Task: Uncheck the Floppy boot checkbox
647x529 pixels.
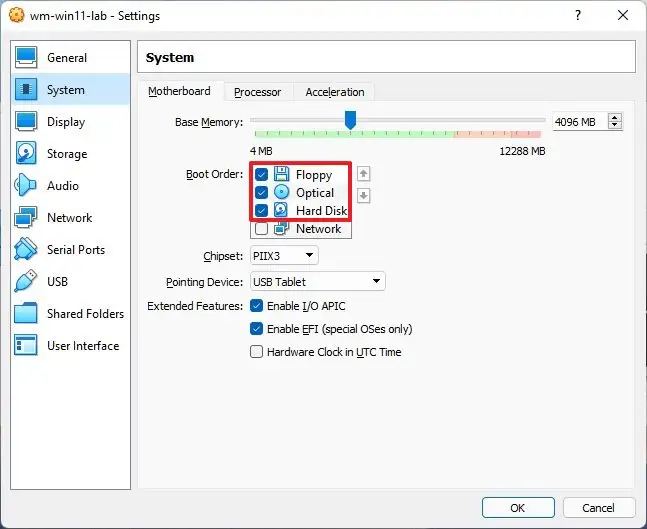Action: (x=261, y=174)
